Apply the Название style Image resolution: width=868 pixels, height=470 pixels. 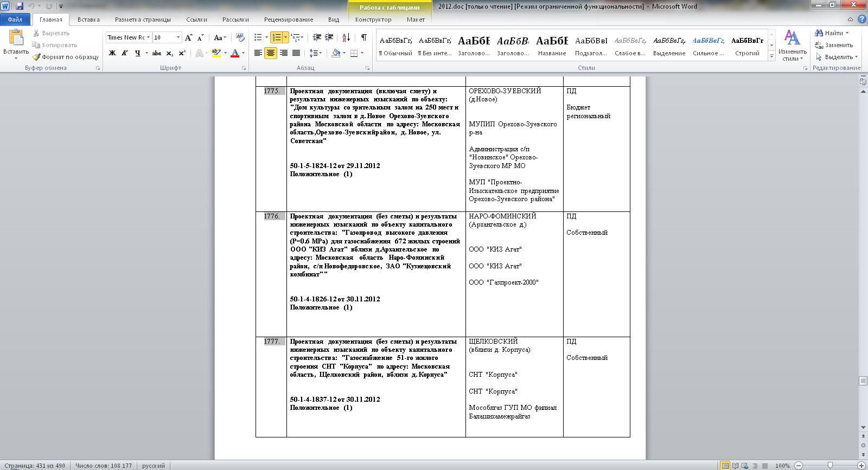[x=552, y=46]
